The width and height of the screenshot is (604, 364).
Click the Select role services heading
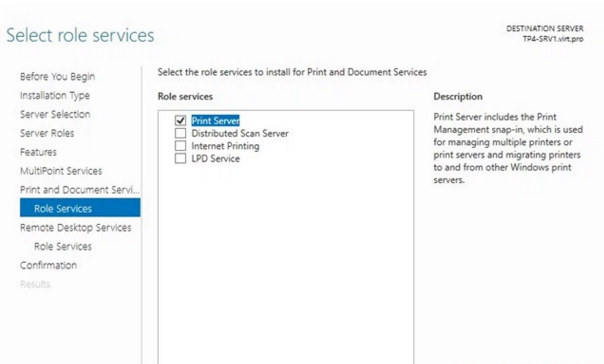tap(80, 35)
